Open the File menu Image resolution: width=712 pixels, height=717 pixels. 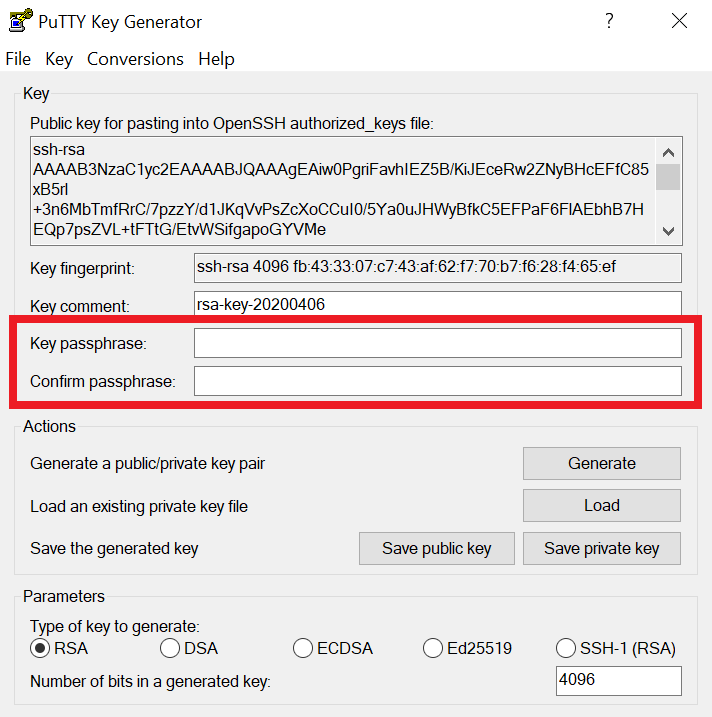click(x=18, y=59)
